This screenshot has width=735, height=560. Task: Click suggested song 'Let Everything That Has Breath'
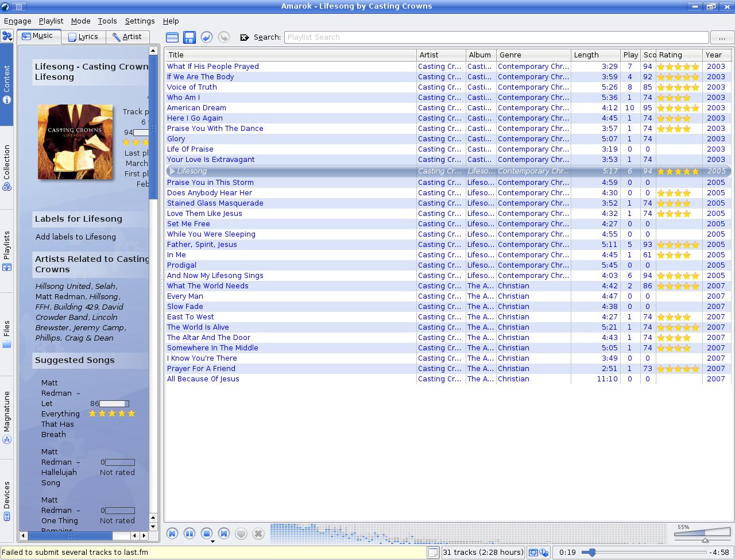click(x=60, y=408)
